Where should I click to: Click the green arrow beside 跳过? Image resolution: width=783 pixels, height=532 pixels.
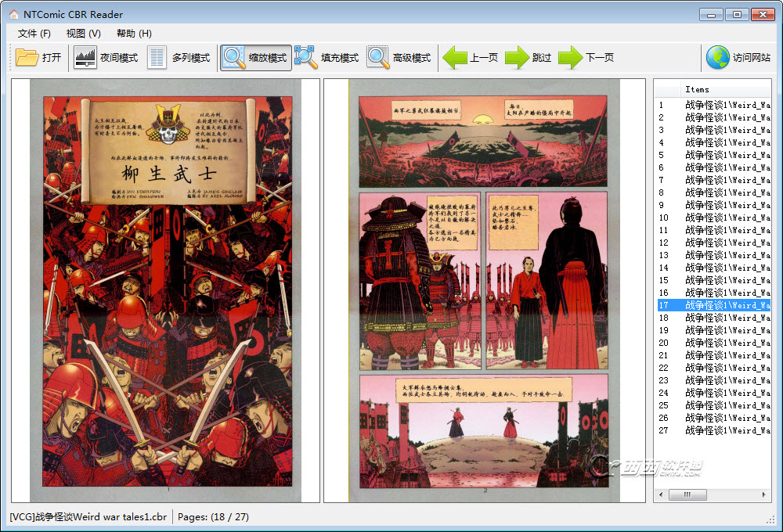[517, 57]
